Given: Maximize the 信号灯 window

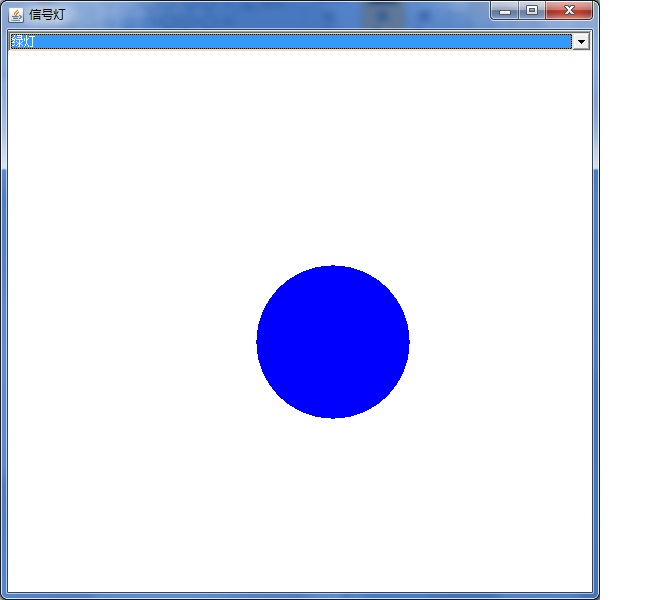Looking at the screenshot, I should (532, 11).
